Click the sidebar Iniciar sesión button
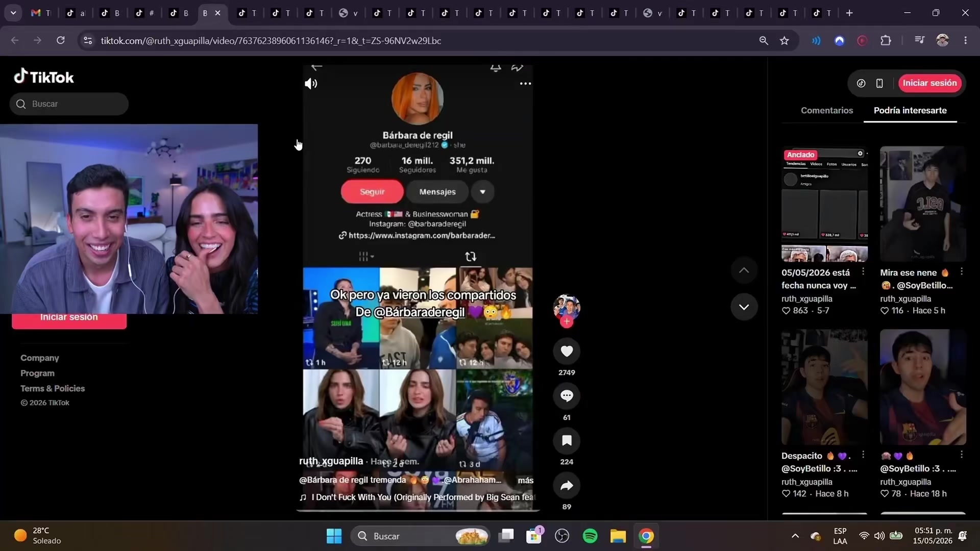Image resolution: width=980 pixels, height=551 pixels. tap(69, 321)
